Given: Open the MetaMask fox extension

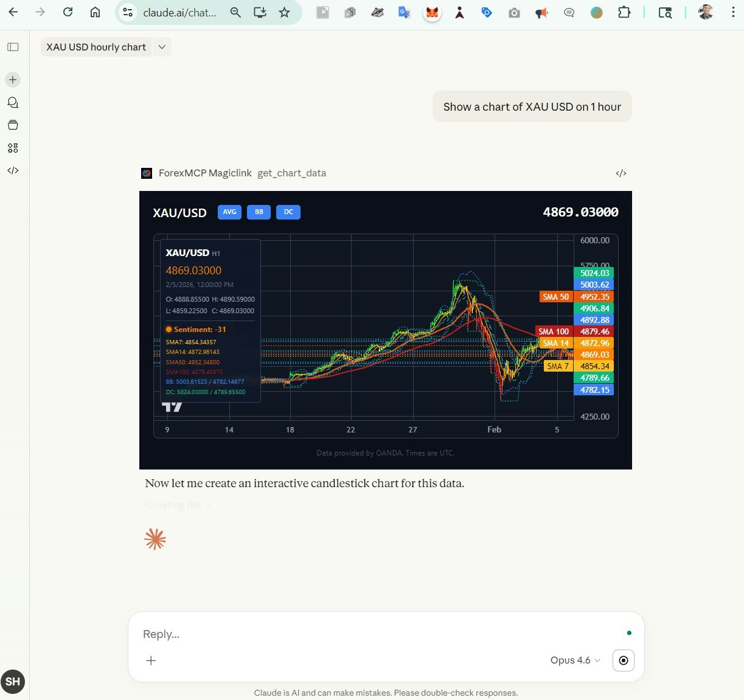Looking at the screenshot, I should (x=432, y=12).
